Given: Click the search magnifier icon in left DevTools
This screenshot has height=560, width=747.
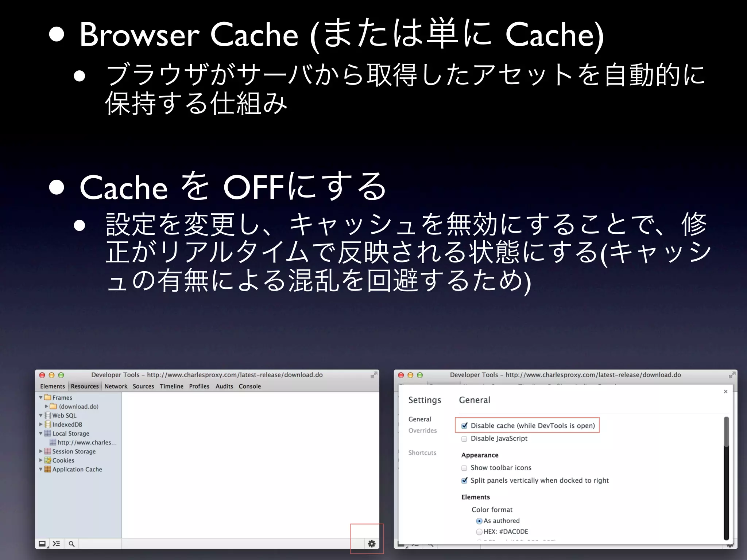Looking at the screenshot, I should point(71,544).
